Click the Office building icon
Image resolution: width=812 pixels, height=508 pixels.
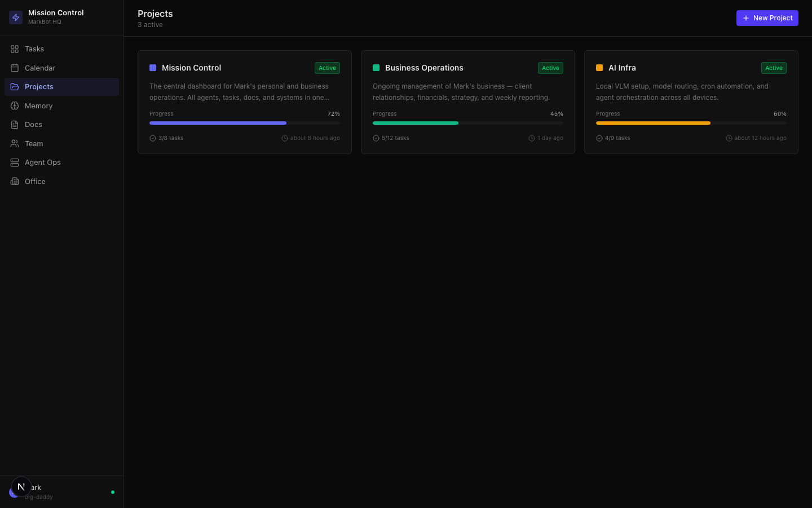coord(15,181)
